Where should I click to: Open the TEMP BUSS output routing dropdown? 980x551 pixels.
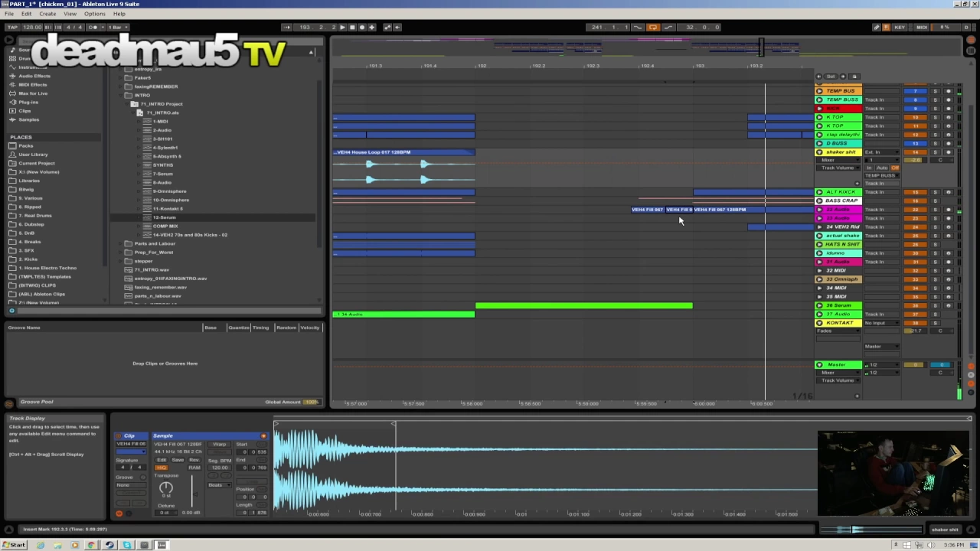click(x=881, y=175)
